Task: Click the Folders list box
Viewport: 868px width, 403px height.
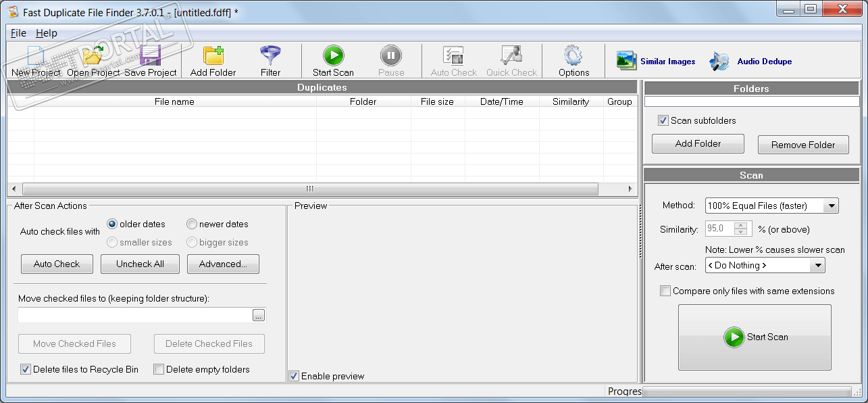Action: coord(752,101)
